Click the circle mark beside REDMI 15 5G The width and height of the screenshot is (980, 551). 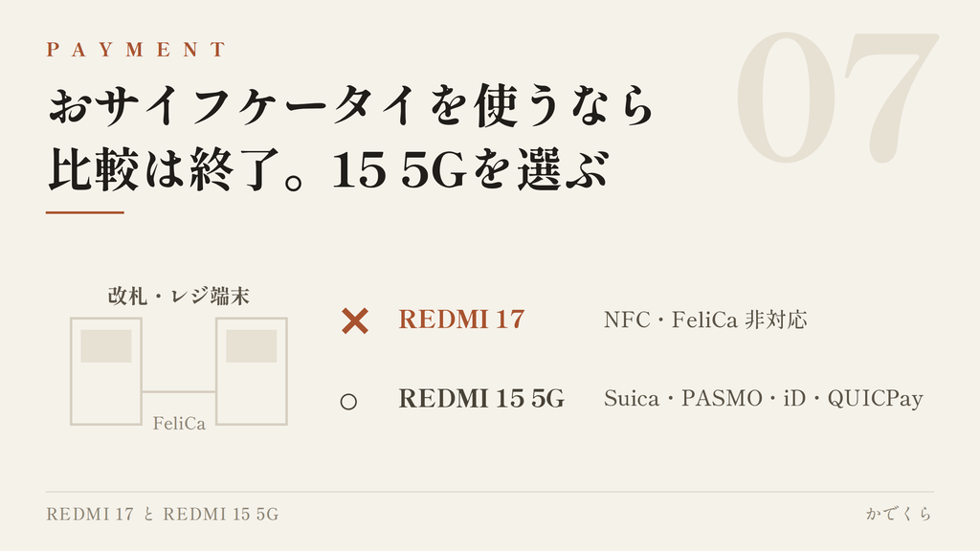click(348, 401)
